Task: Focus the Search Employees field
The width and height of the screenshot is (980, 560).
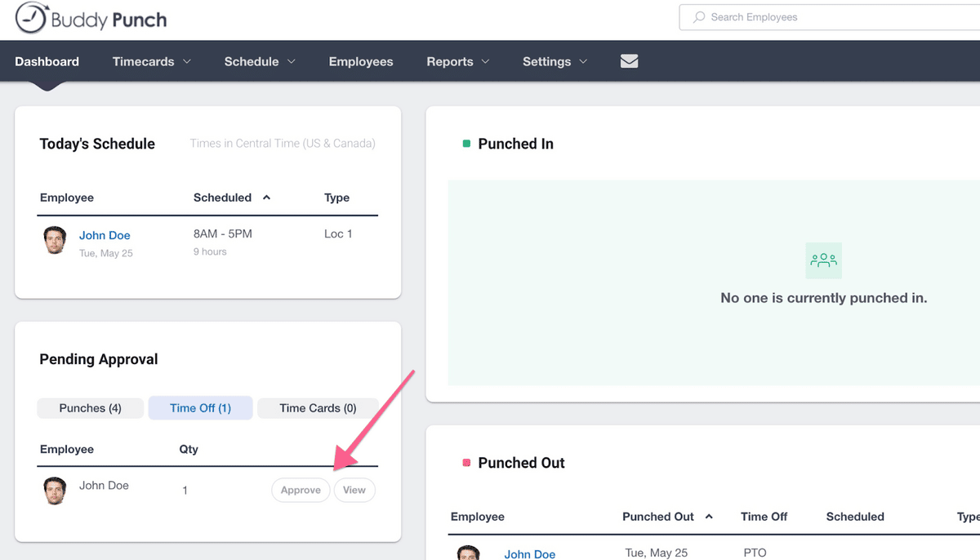Action: coord(830,17)
